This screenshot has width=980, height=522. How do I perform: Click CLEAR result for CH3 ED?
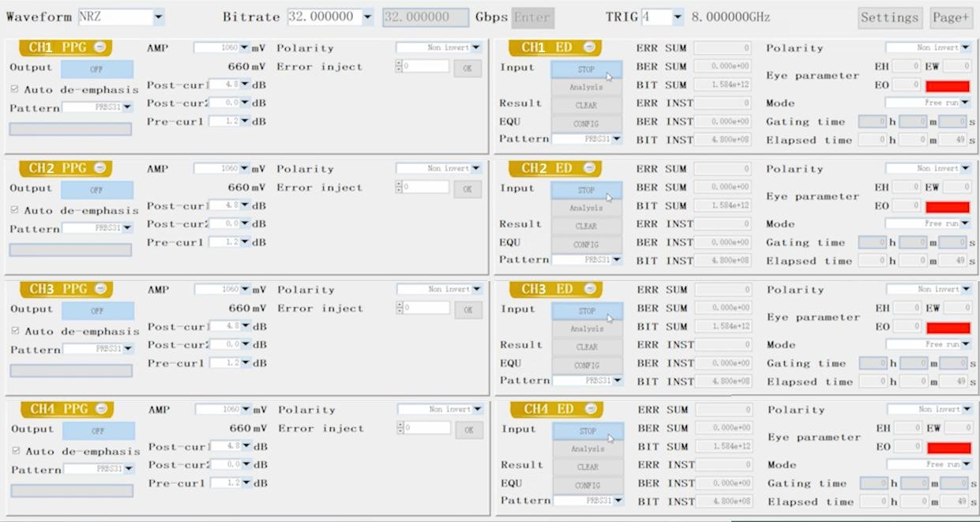click(587, 347)
